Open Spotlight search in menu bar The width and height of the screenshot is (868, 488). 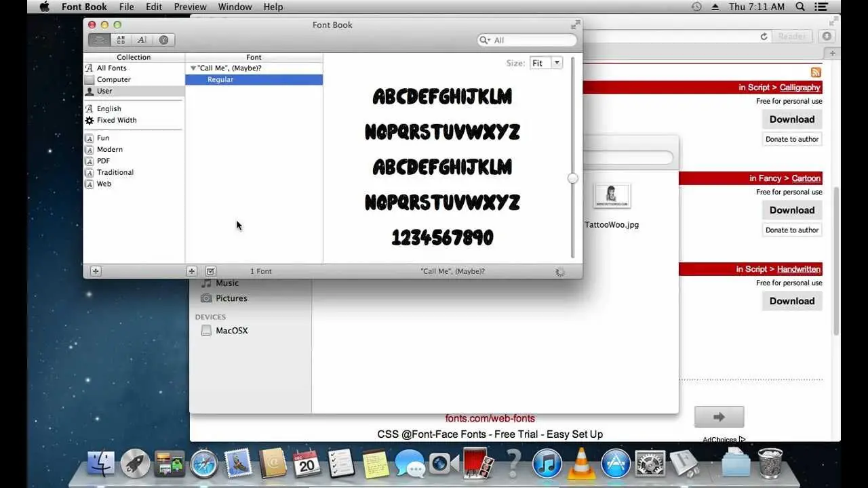799,7
